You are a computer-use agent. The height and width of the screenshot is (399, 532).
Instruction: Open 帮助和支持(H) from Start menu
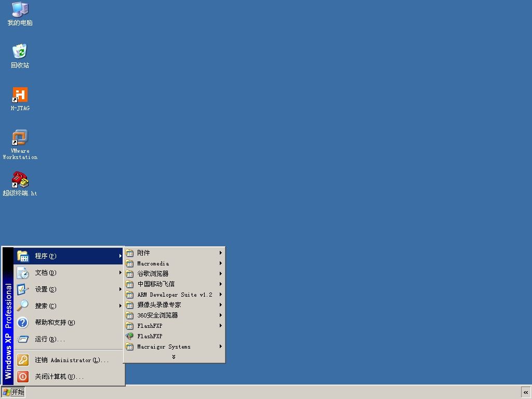point(69,322)
